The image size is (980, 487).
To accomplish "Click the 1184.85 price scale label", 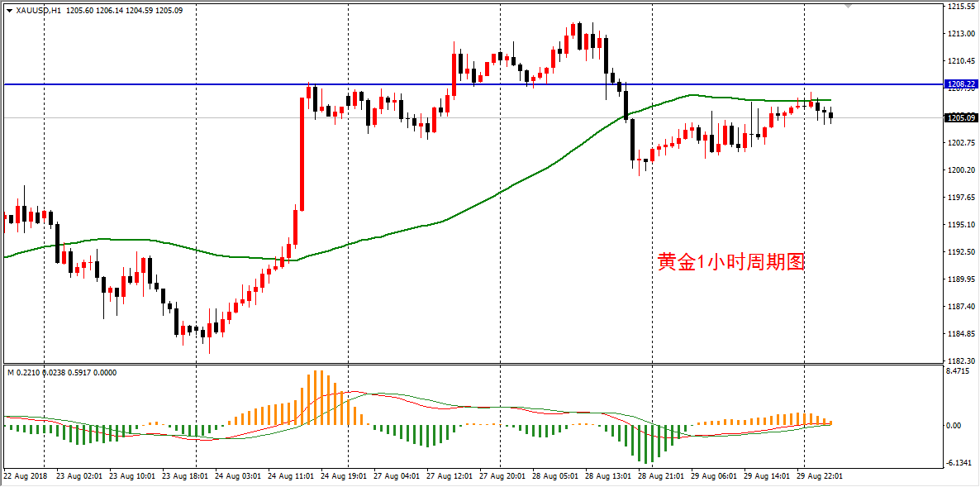I will pyautogui.click(x=960, y=335).
